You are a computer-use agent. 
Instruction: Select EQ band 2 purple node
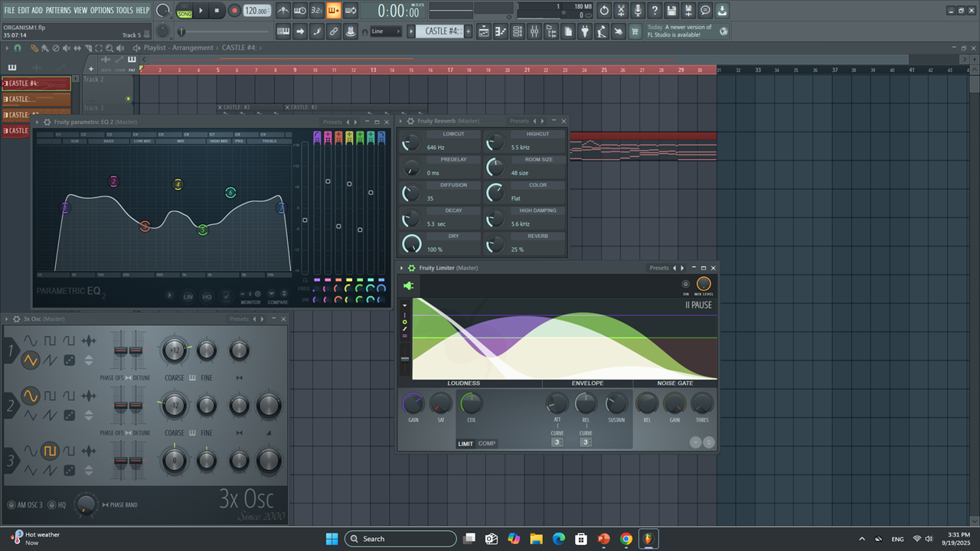coord(113,181)
